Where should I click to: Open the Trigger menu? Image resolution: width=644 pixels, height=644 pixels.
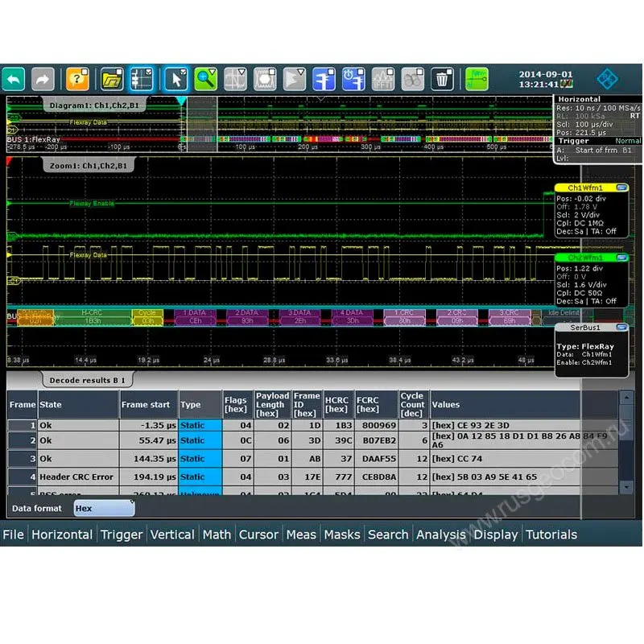pyautogui.click(x=122, y=535)
